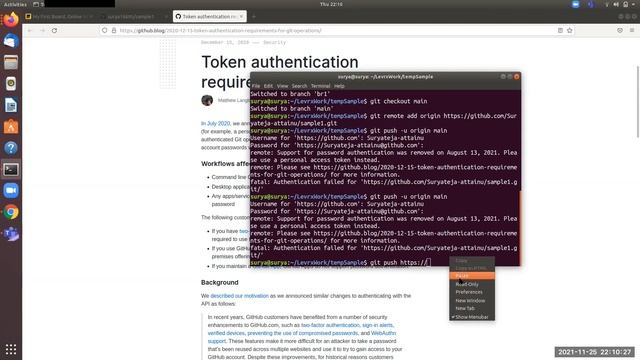The width and height of the screenshot is (640, 360).
Task: Click the Zoom icon in system tray
Action: tap(576, 4)
